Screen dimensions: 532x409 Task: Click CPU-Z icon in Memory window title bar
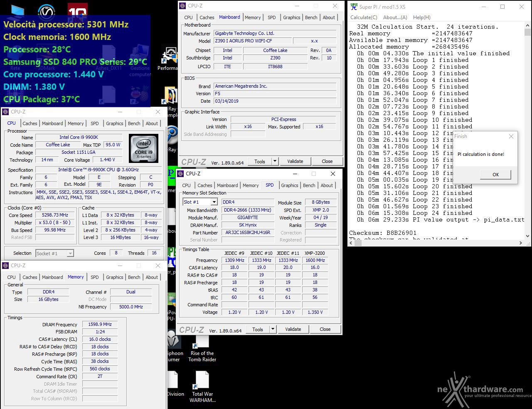(6, 265)
